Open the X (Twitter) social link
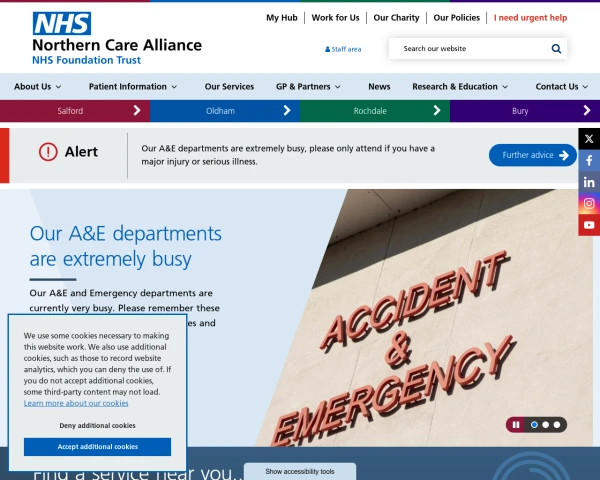The height and width of the screenshot is (480, 600). (589, 139)
